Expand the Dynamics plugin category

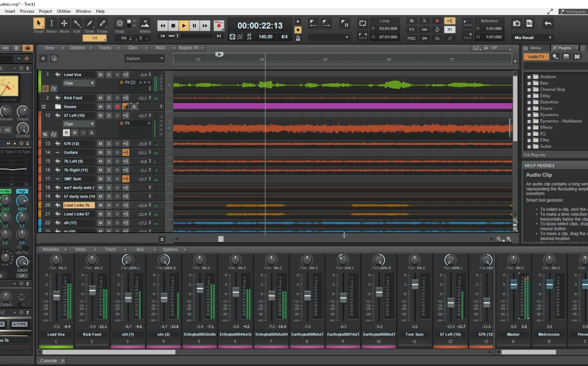pos(529,115)
